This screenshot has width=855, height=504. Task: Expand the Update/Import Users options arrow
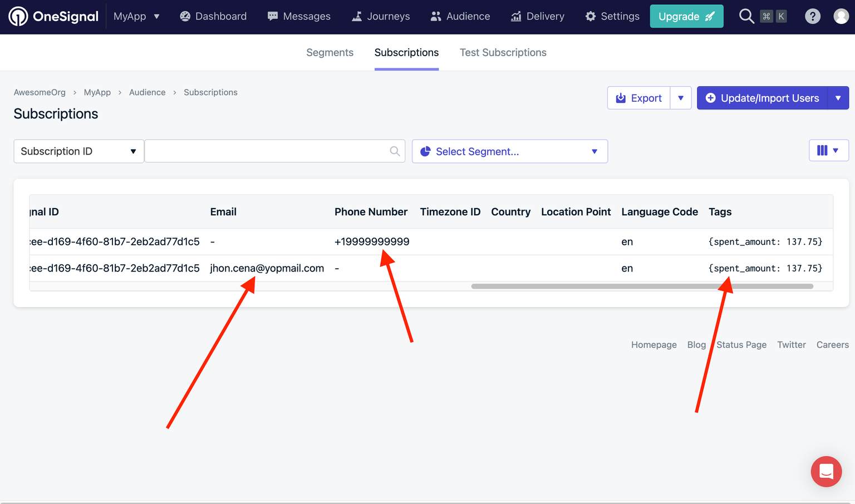pyautogui.click(x=838, y=98)
